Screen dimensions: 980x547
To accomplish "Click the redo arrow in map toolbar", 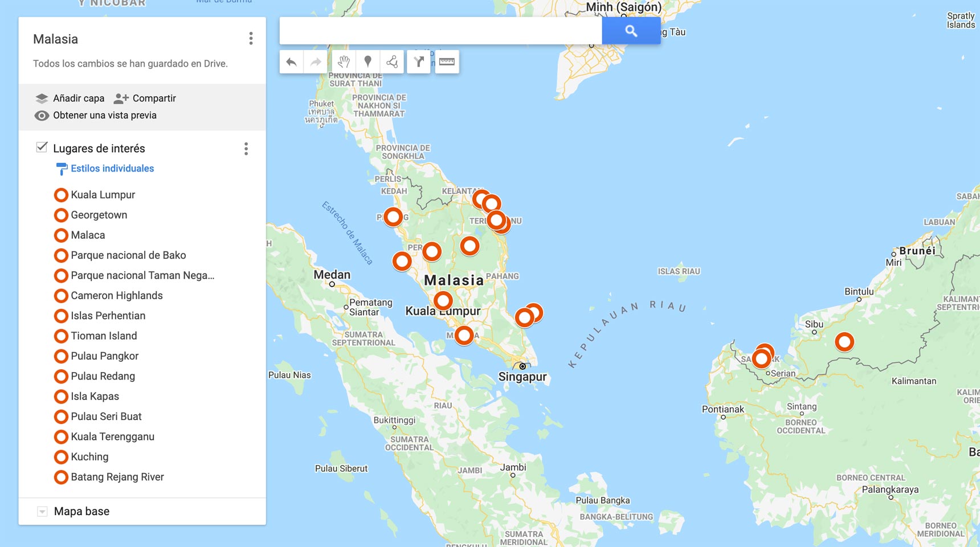I will (316, 62).
